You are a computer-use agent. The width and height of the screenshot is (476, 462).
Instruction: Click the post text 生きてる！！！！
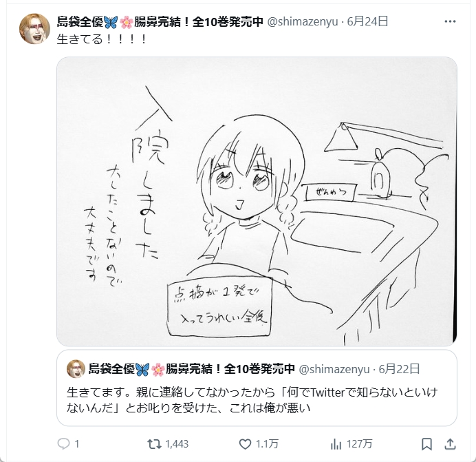tap(102, 39)
